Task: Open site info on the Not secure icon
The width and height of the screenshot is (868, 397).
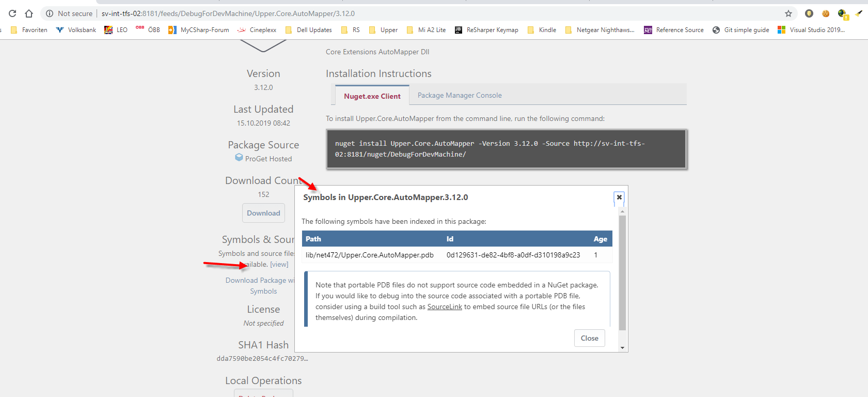Action: [50, 13]
